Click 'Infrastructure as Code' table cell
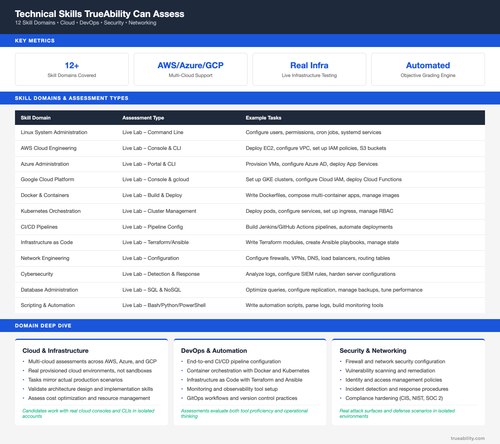This screenshot has width=500, height=444. tap(47, 242)
